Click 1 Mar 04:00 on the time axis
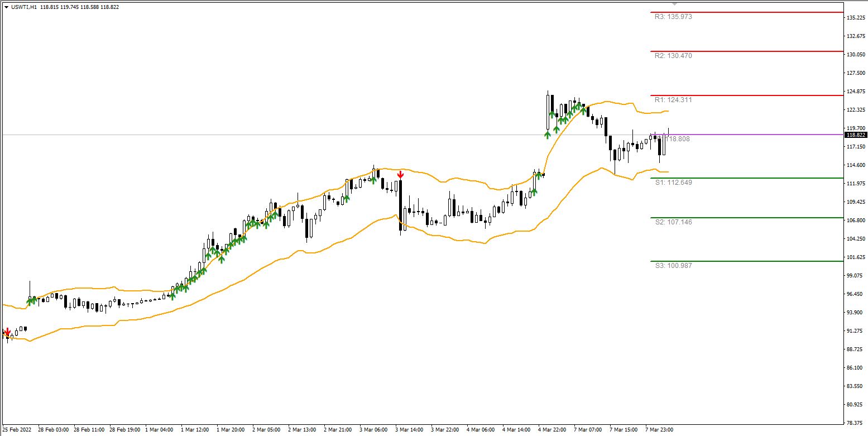Screen dimensions: 868x436 (x=159, y=430)
